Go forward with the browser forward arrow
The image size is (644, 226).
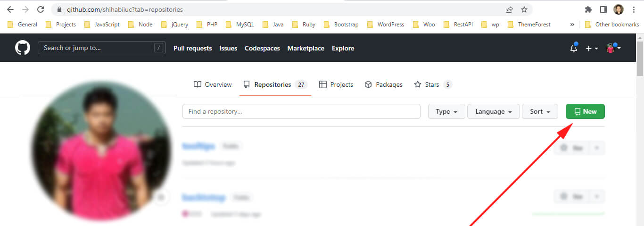(x=25, y=9)
